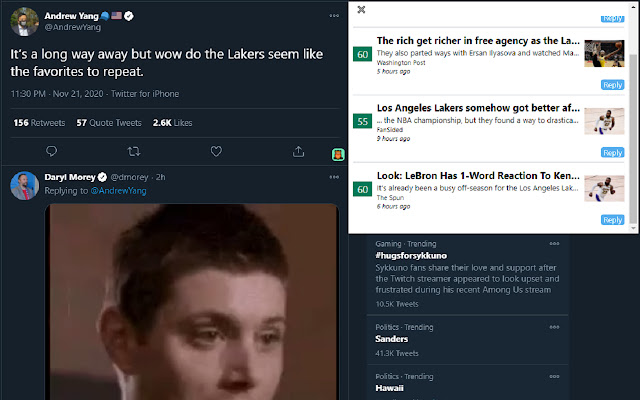Open options menu for Sanders trend

tap(554, 327)
